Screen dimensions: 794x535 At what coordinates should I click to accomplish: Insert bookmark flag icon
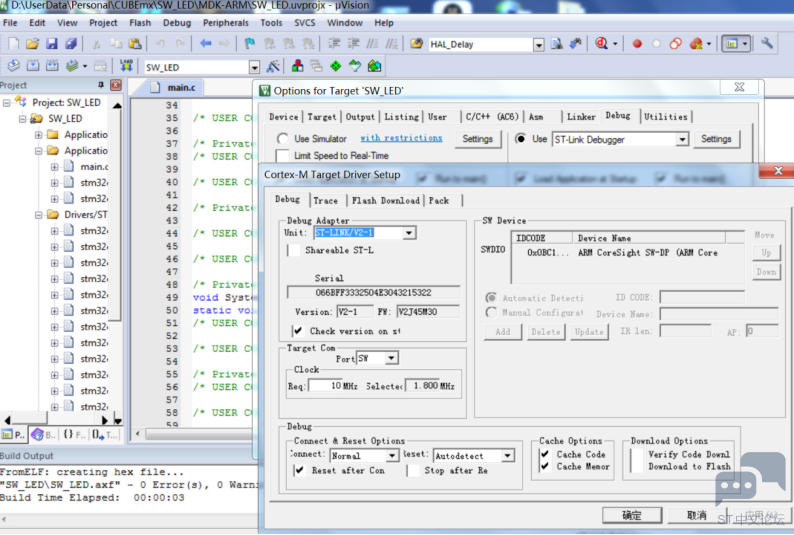250,44
